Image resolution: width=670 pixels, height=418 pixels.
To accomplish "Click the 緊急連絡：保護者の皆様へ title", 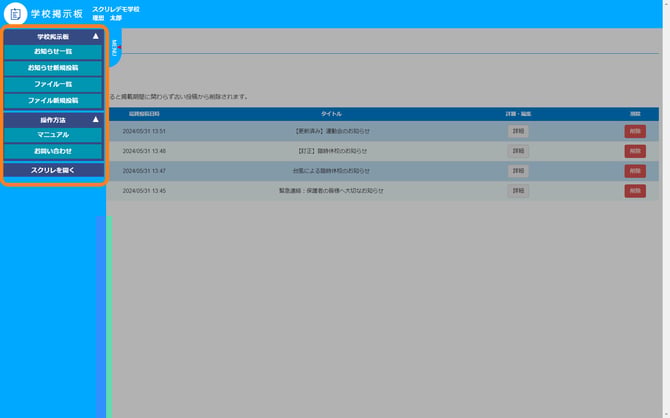I will pyautogui.click(x=331, y=191).
